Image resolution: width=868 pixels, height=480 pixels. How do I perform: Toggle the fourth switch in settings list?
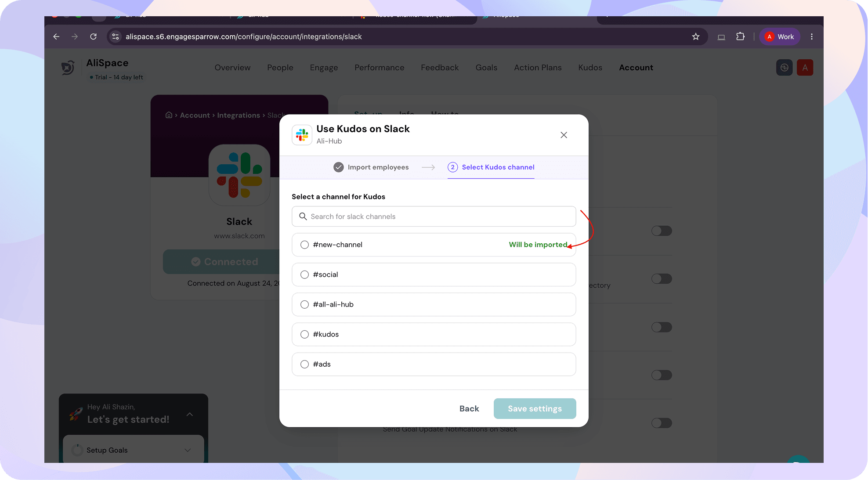[x=662, y=375]
